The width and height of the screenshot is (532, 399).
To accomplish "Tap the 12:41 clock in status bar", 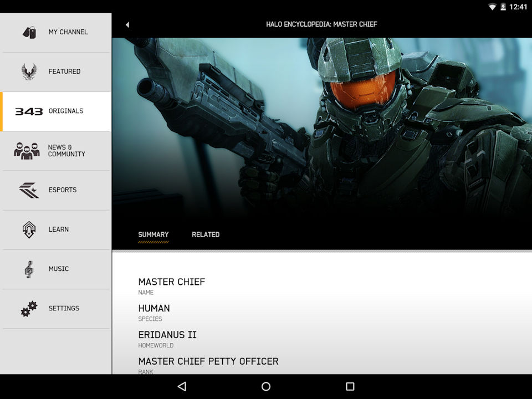I will tap(518, 7).
